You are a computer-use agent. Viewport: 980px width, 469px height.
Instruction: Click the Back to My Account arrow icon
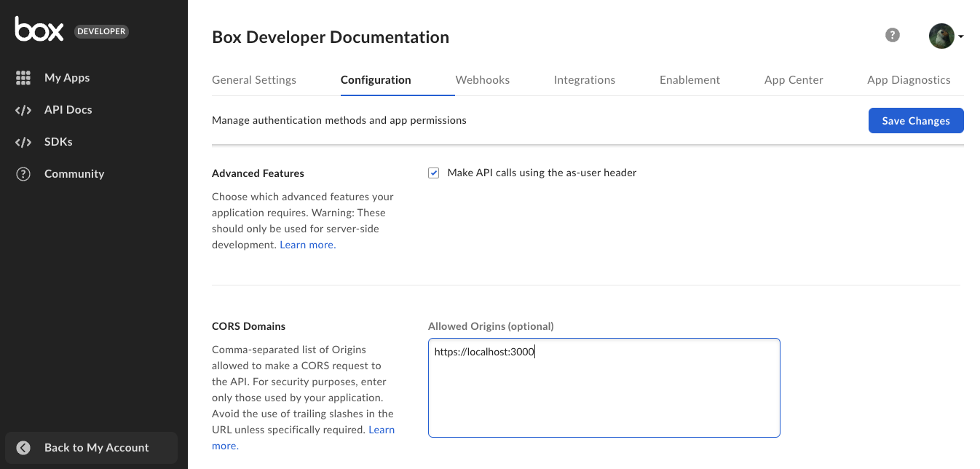tap(23, 448)
